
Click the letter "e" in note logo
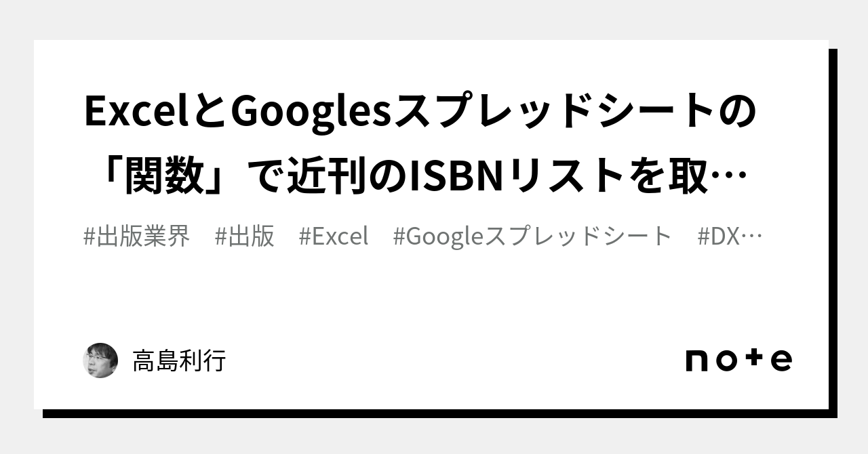pos(781,360)
